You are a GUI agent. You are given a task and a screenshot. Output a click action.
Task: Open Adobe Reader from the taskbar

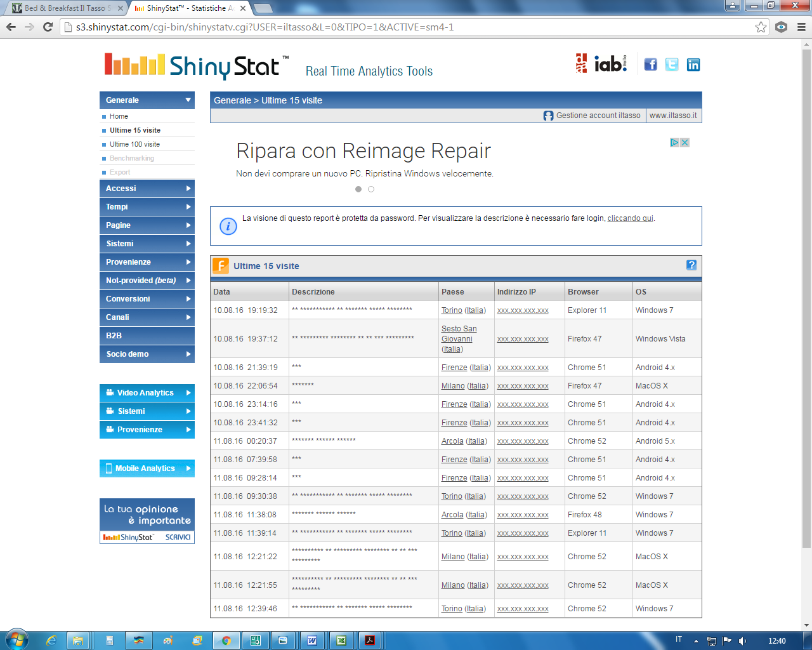[x=370, y=640]
